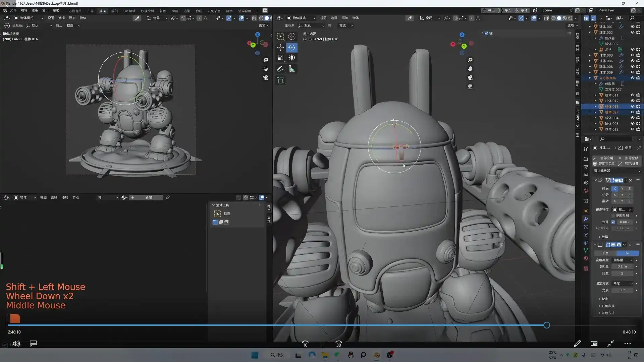Click 新建 in the node editor header
The width and height of the screenshot is (644, 362).
click(149, 198)
